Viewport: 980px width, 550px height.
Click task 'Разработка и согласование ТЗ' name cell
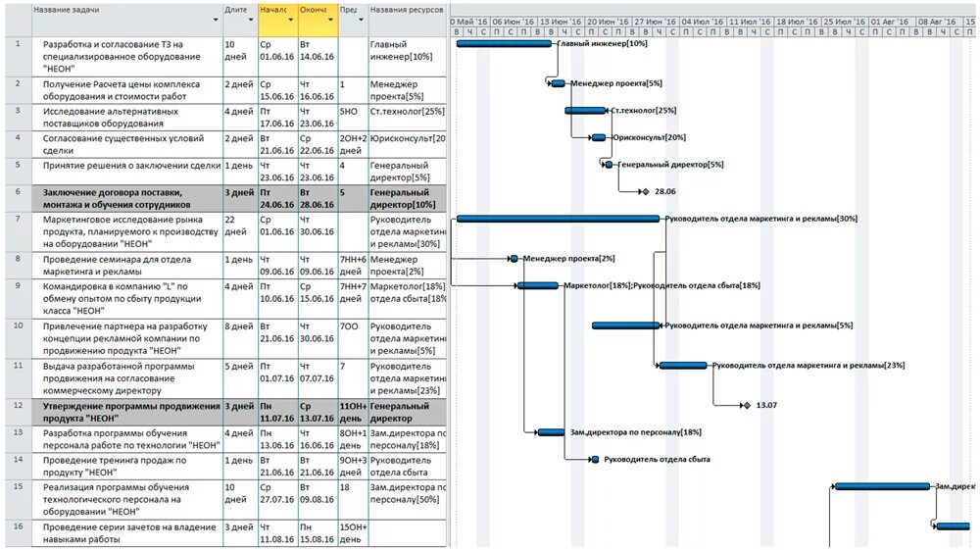(126, 56)
